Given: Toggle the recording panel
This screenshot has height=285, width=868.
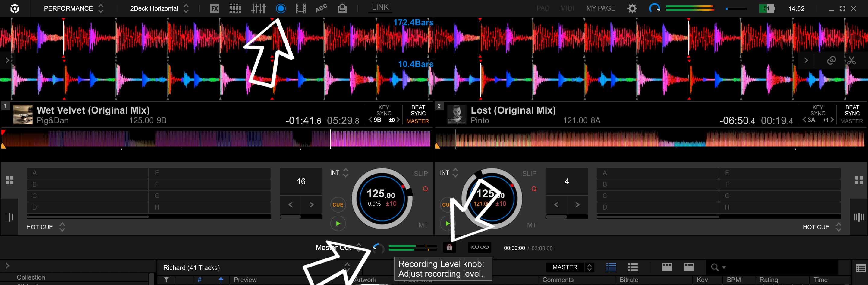Looking at the screenshot, I should tap(281, 8).
